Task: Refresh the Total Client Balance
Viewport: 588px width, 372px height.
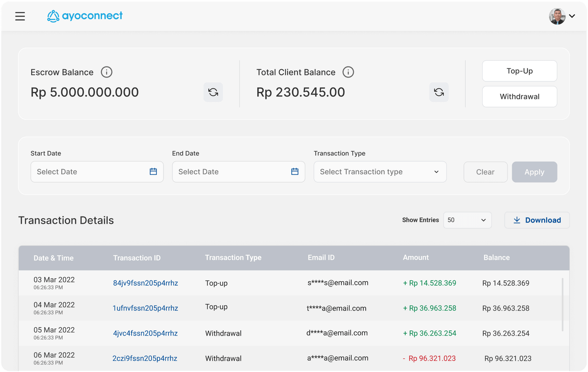Action: (439, 92)
